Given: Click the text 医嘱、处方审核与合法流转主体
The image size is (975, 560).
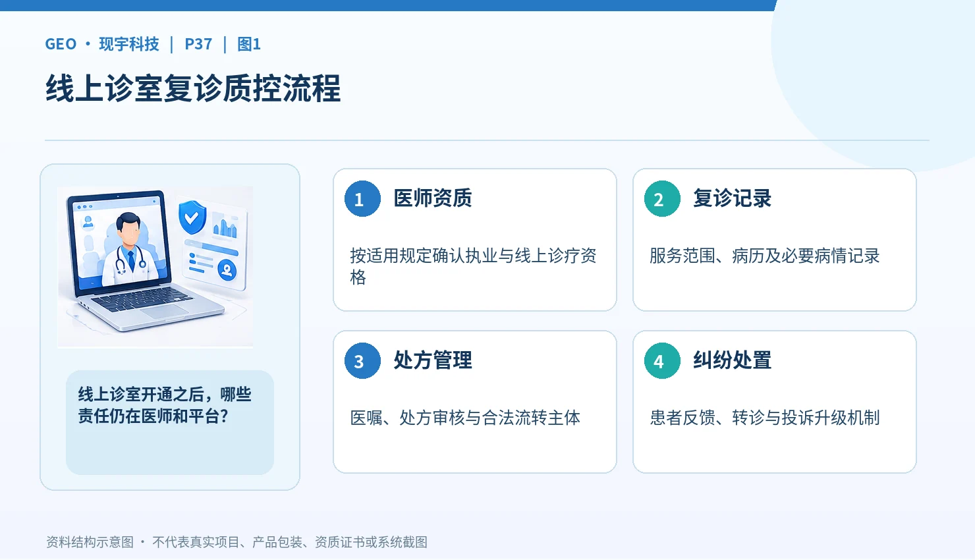Looking at the screenshot, I should point(465,418).
